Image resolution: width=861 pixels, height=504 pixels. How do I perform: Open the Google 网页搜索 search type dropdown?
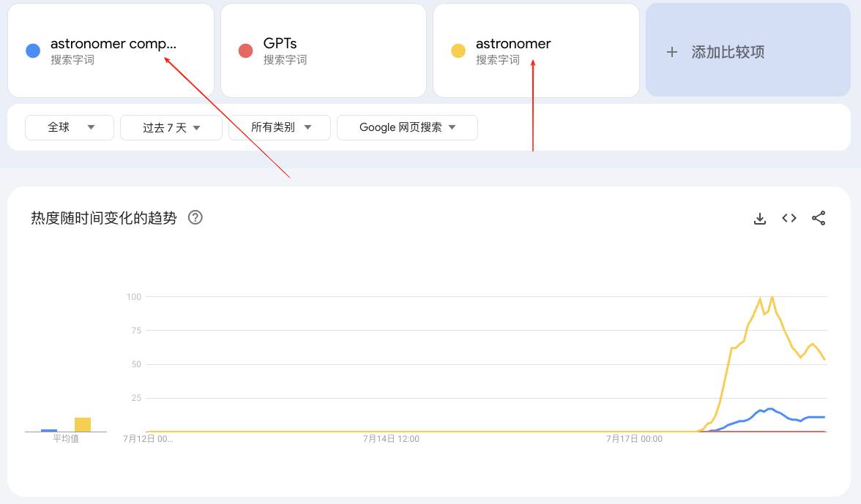[407, 127]
